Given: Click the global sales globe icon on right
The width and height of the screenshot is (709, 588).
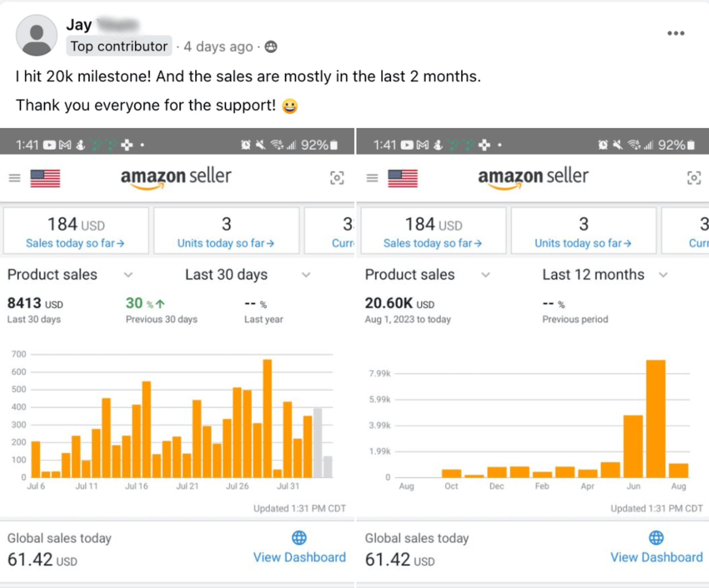Looking at the screenshot, I should pyautogui.click(x=656, y=538).
